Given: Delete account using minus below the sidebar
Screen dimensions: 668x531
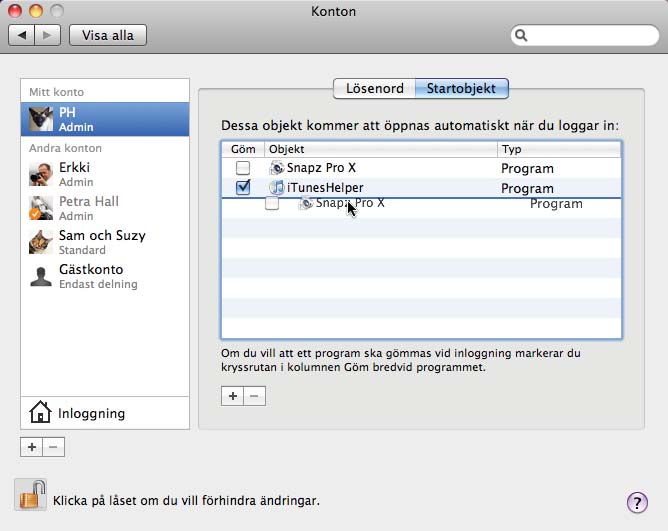Looking at the screenshot, I should click(x=54, y=447).
